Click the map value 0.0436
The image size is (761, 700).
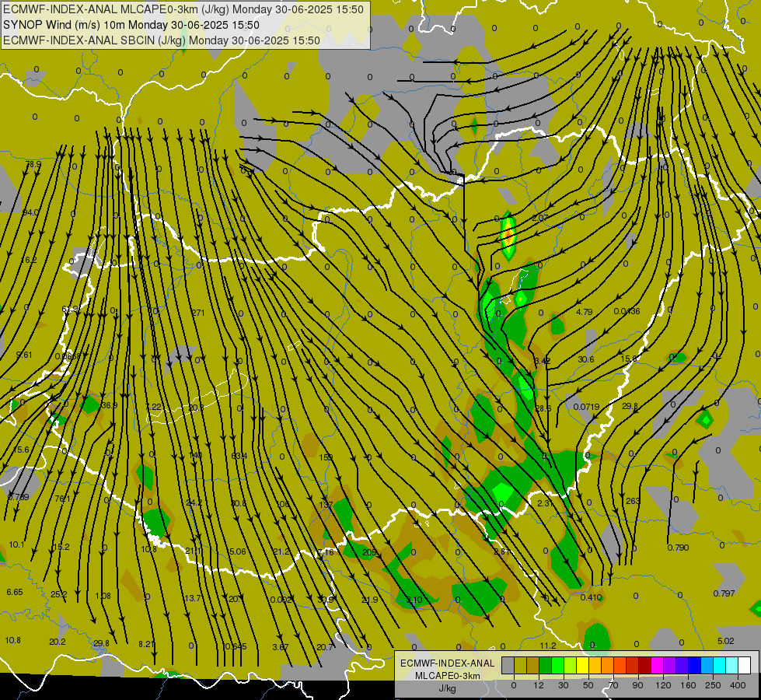(x=627, y=311)
